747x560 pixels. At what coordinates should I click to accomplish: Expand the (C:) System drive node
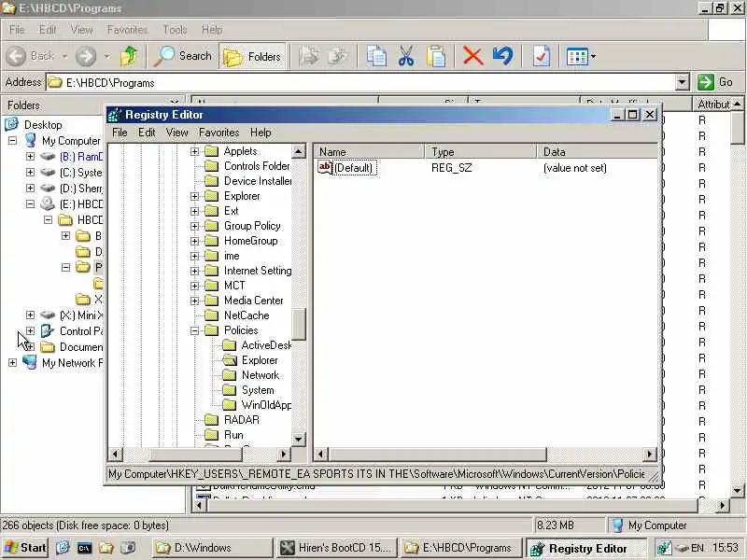[30, 173]
